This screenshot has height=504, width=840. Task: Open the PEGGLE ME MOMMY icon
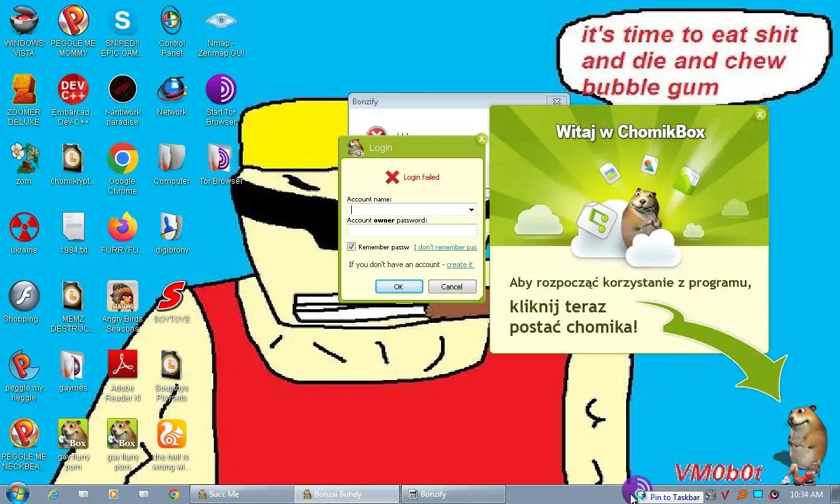click(x=73, y=31)
